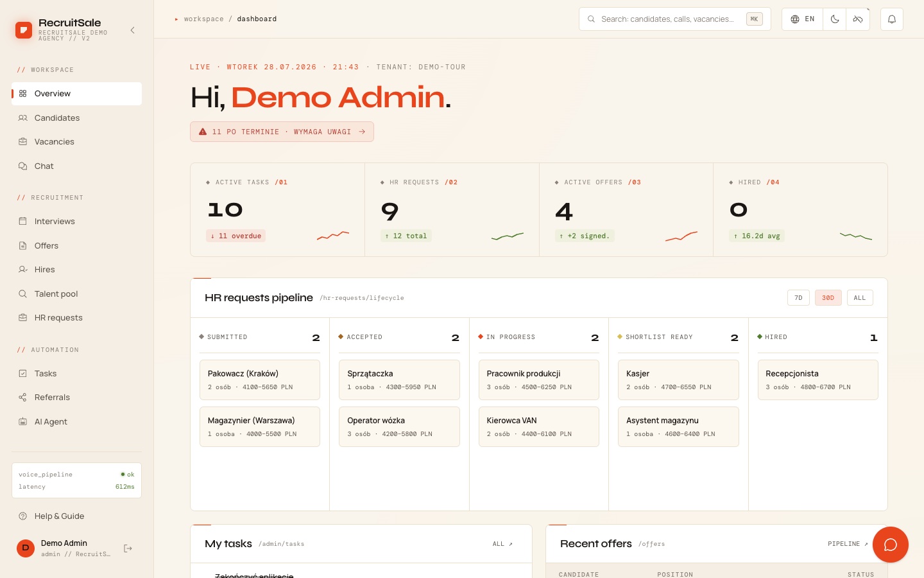Open the Pracownik produkcji request card
Viewport: 924px width, 578px height.
[x=539, y=380]
